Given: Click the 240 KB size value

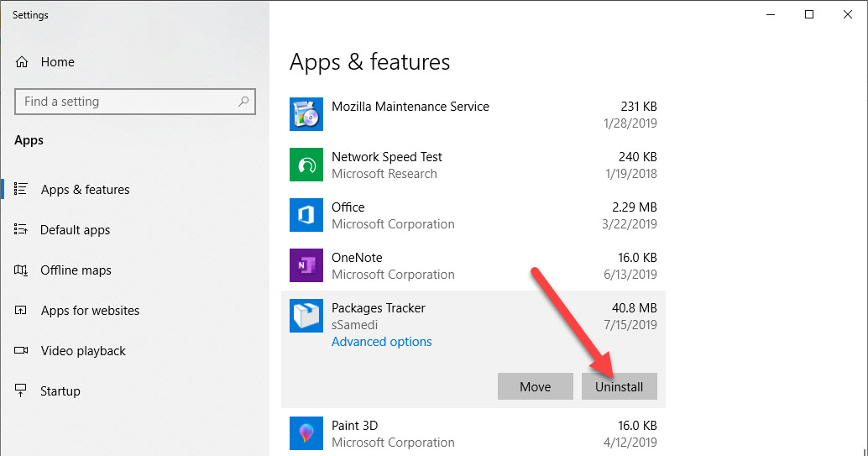Looking at the screenshot, I should click(x=638, y=157).
